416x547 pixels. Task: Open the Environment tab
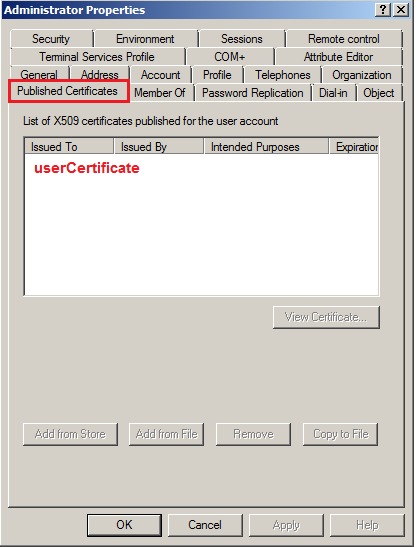pos(146,39)
